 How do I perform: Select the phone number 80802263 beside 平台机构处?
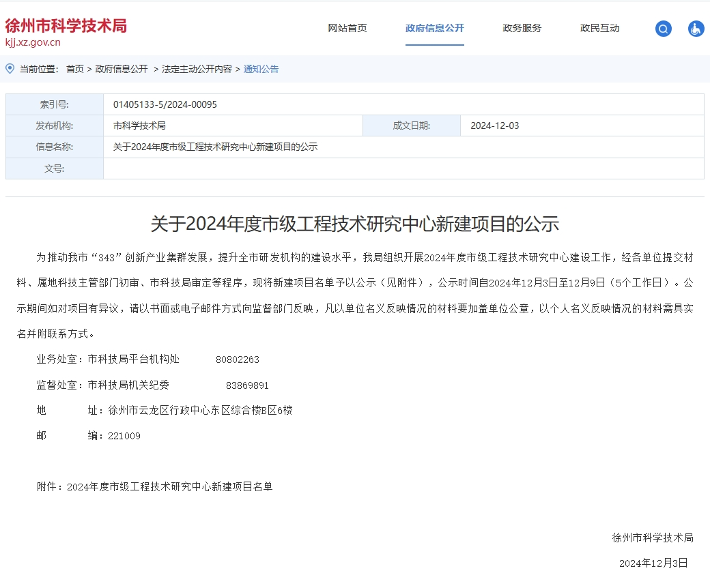click(x=238, y=359)
